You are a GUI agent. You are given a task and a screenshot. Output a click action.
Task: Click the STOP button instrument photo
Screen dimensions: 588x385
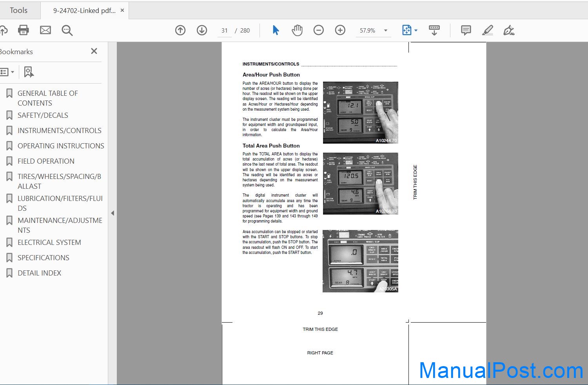click(x=360, y=261)
